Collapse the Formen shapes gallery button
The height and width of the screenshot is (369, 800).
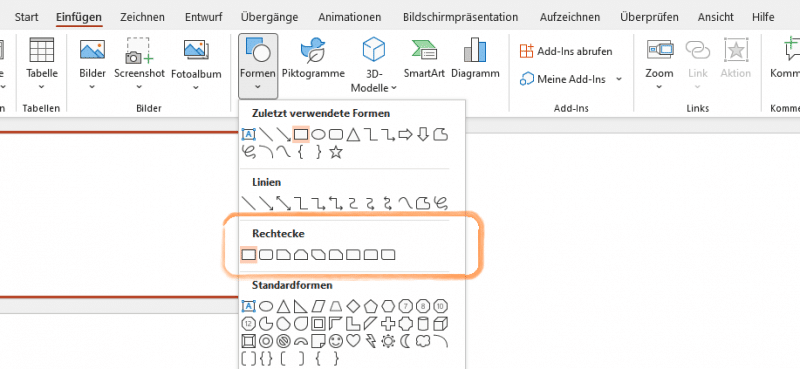258,66
